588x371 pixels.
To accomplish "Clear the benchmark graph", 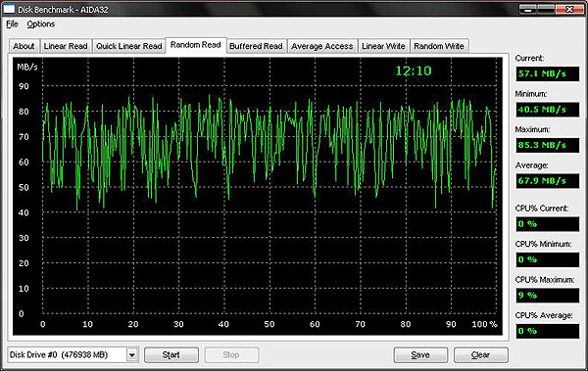I will click(x=481, y=355).
